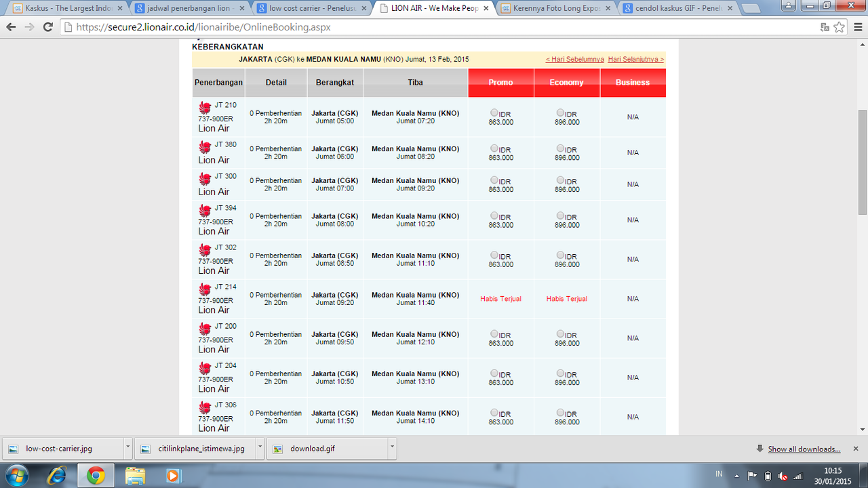Viewport: 868px width, 488px height.
Task: Click Hari Selanjutnya link
Action: pos(636,59)
